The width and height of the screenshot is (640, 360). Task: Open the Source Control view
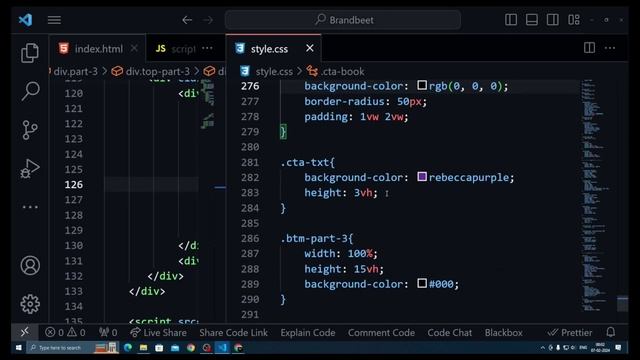point(30,130)
